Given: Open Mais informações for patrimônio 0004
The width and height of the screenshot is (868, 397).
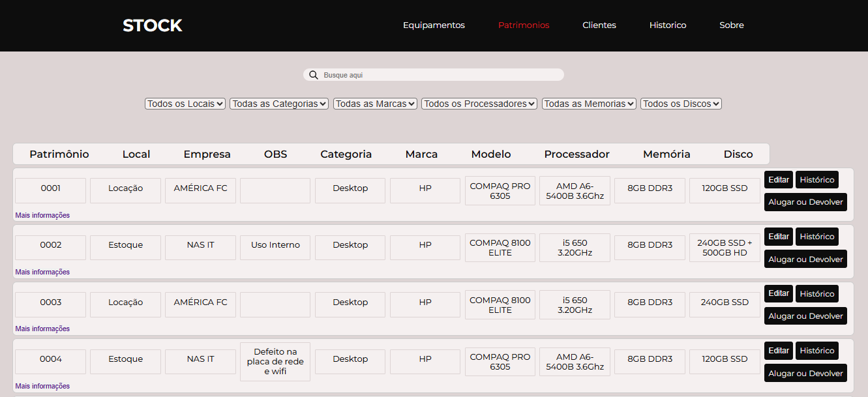Looking at the screenshot, I should (x=42, y=385).
